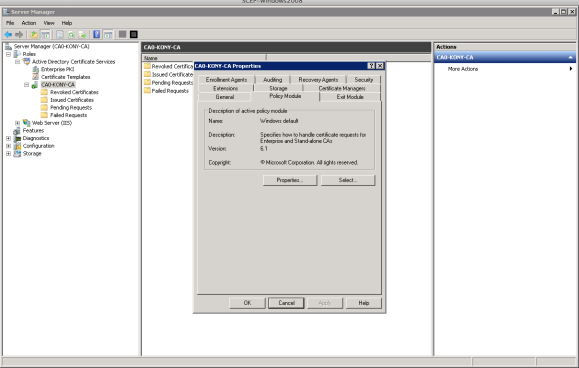
Task: Click the blue Help toolbar icon
Action: (96, 34)
